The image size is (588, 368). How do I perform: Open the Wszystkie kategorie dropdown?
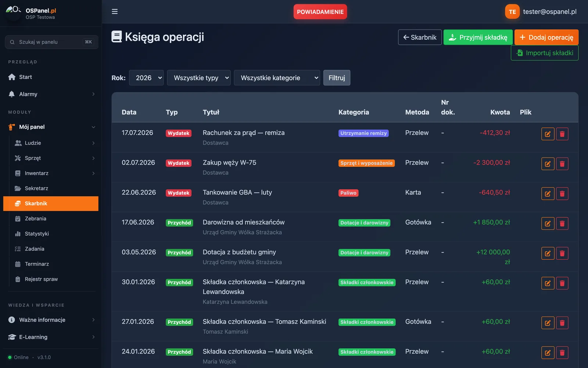(277, 78)
